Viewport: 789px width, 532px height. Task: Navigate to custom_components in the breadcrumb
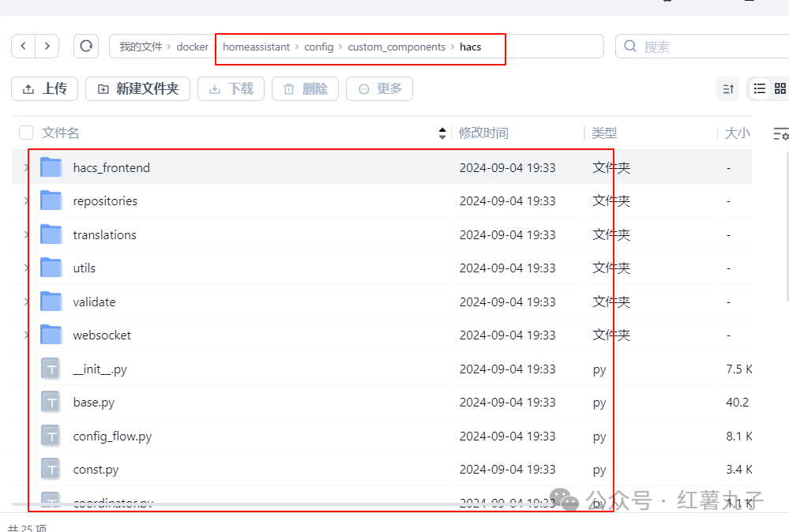(x=396, y=47)
